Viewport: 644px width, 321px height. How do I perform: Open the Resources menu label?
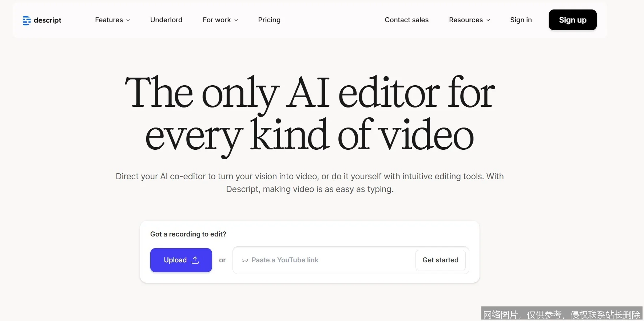click(466, 20)
